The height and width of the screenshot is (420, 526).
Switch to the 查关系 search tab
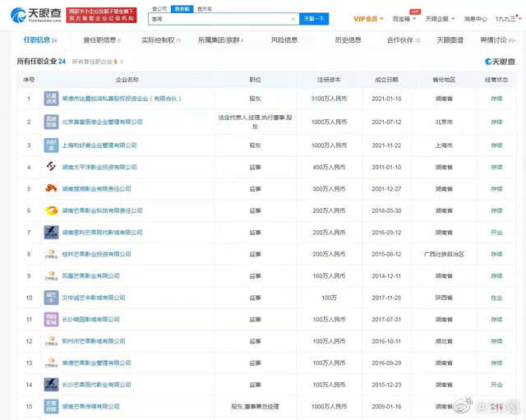[205, 9]
